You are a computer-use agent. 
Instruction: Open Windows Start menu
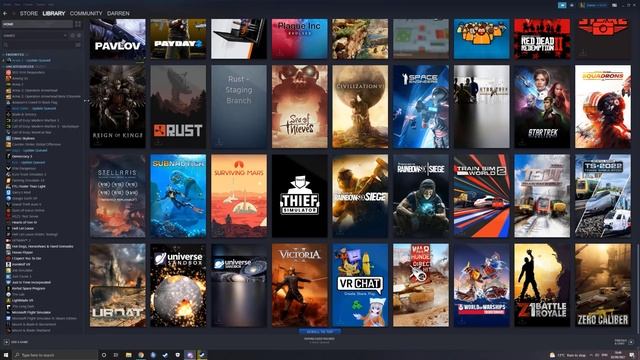point(6,355)
